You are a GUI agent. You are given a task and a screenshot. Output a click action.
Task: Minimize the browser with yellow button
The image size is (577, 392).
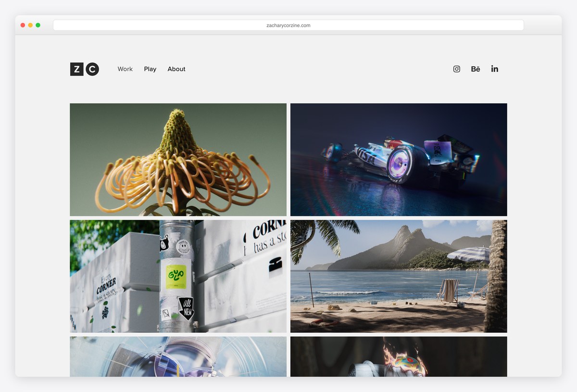coord(30,25)
